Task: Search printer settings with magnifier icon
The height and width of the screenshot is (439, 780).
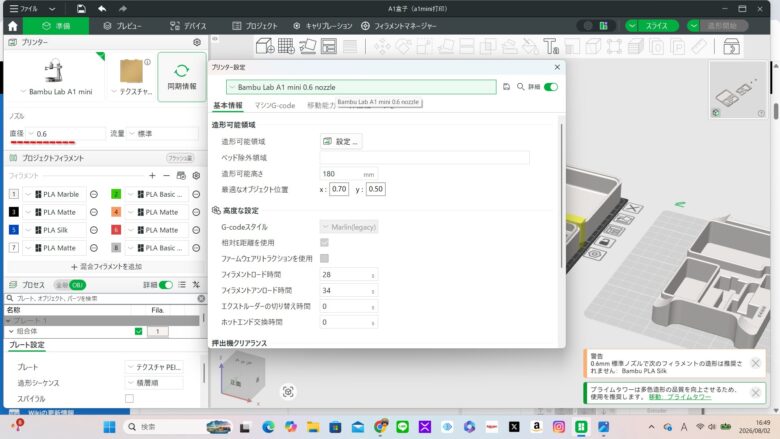Action: tap(520, 87)
